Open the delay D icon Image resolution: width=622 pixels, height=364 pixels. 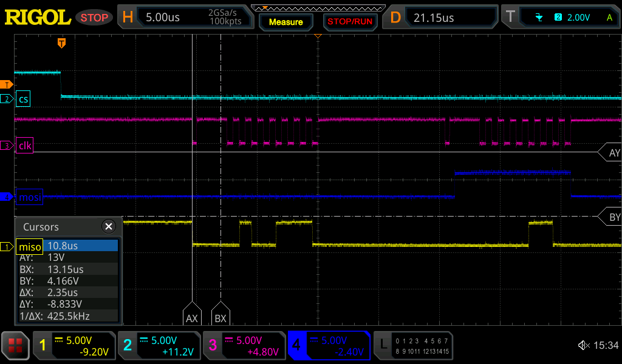tap(395, 18)
